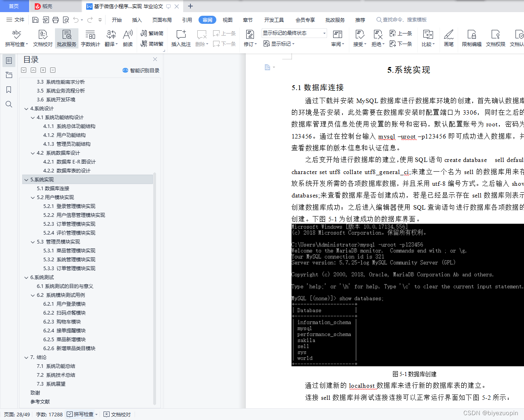Reject the change (拒绝)
Viewport: 524px width, 420px height.
tap(378, 38)
